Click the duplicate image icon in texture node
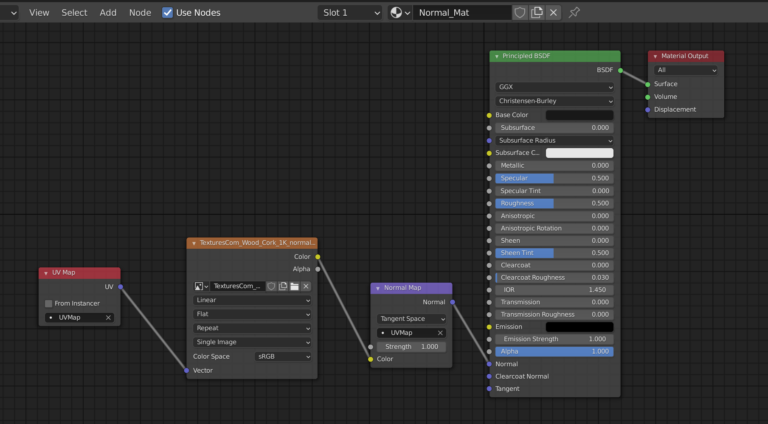Screen dimensions: 768x424 click(x=283, y=286)
